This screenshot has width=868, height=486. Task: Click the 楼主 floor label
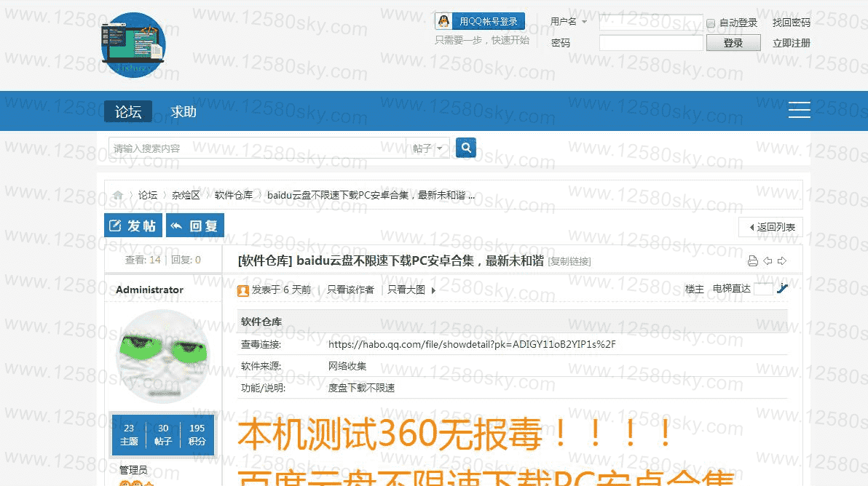pos(694,289)
